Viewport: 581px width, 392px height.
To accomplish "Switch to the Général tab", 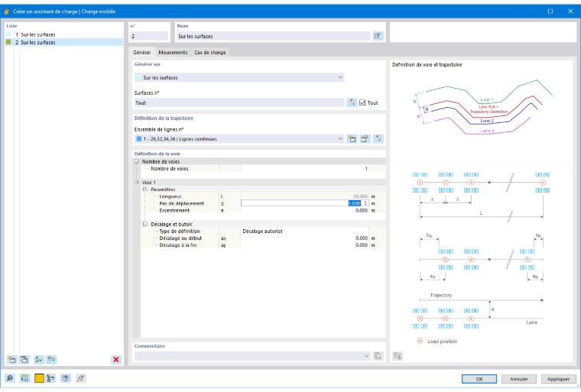I will click(x=142, y=52).
